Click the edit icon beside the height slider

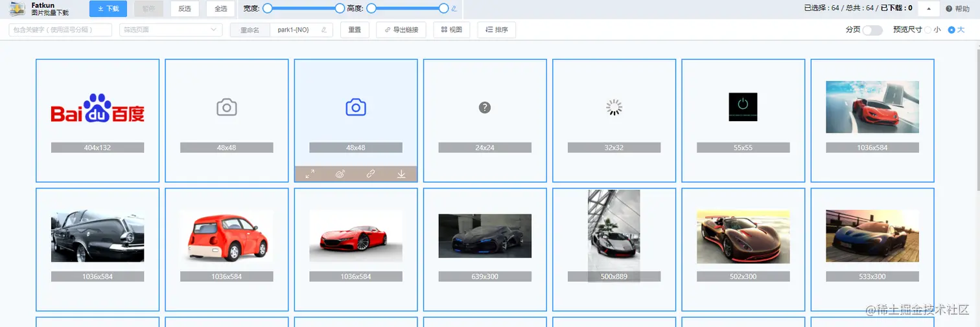click(x=454, y=9)
